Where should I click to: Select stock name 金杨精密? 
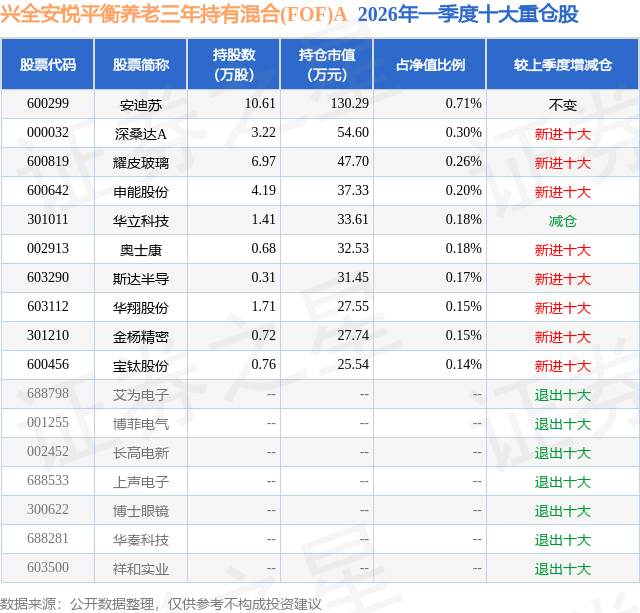[x=141, y=337]
